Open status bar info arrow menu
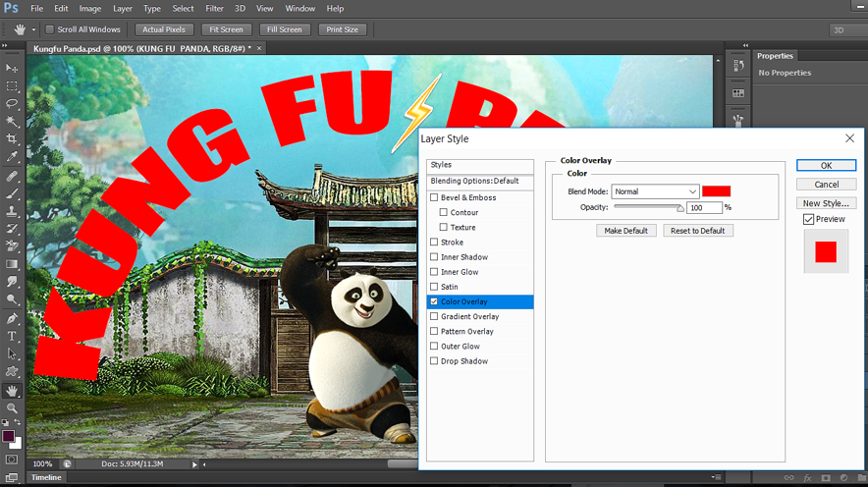This screenshot has height=487, width=868. tap(194, 464)
